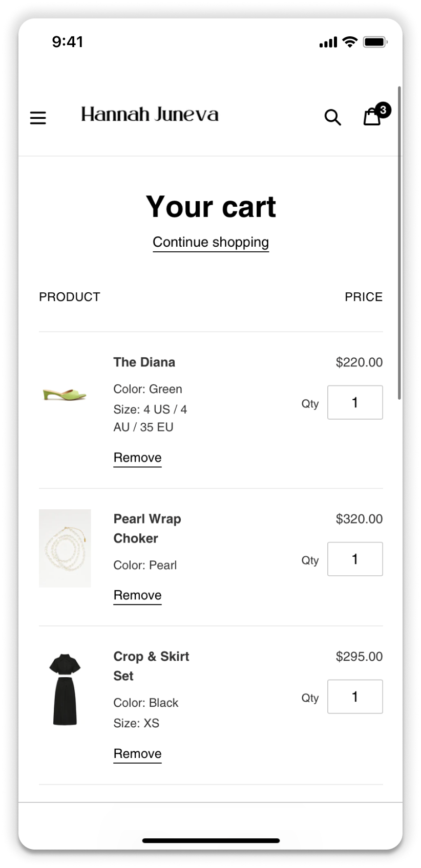Open the black Crop & Skirt Set thumbnail
The width and height of the screenshot is (421, 868).
65,689
